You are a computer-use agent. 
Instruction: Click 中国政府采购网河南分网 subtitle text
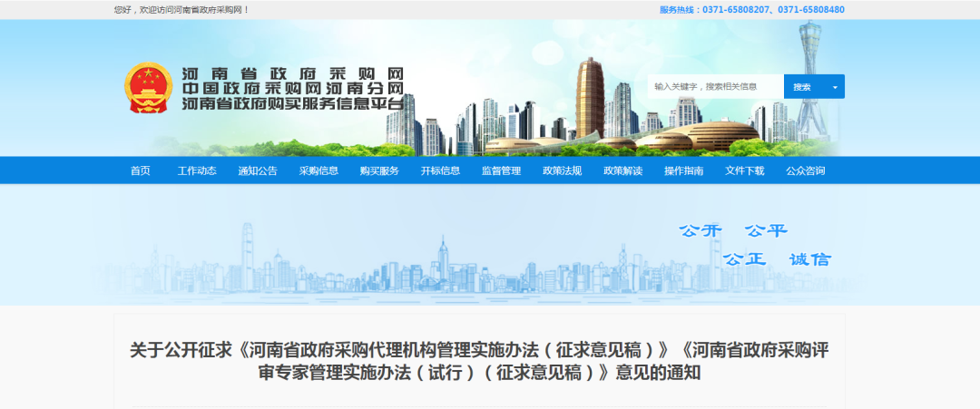coord(292,88)
